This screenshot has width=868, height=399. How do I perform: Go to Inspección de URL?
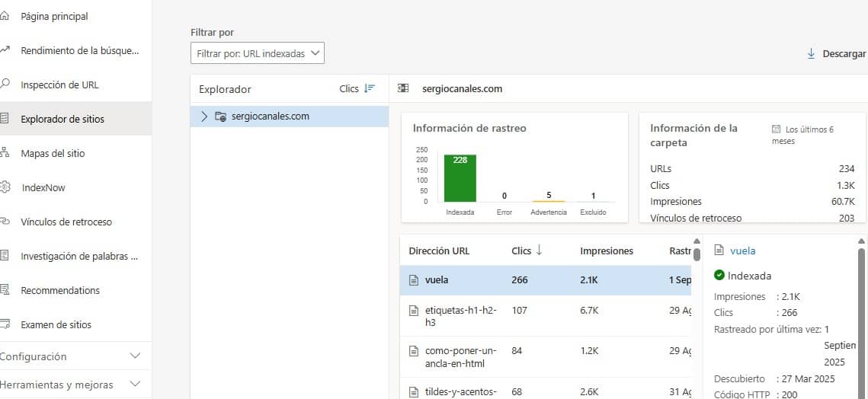point(59,85)
